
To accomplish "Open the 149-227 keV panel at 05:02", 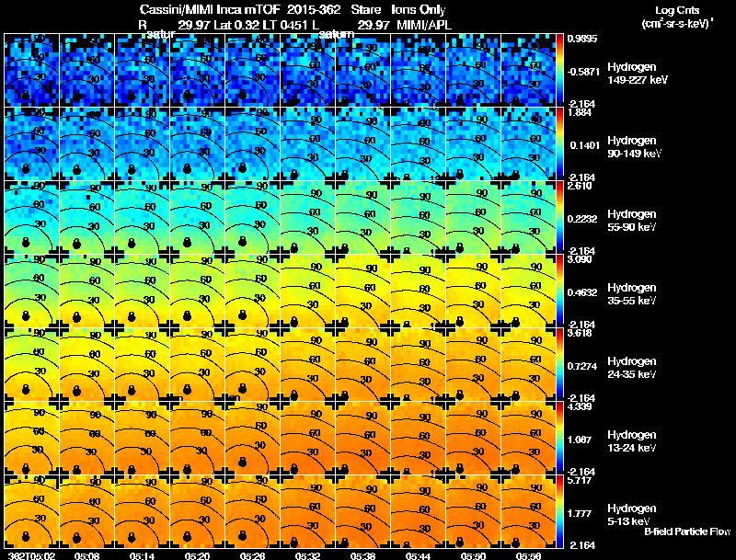I will (x=32, y=71).
